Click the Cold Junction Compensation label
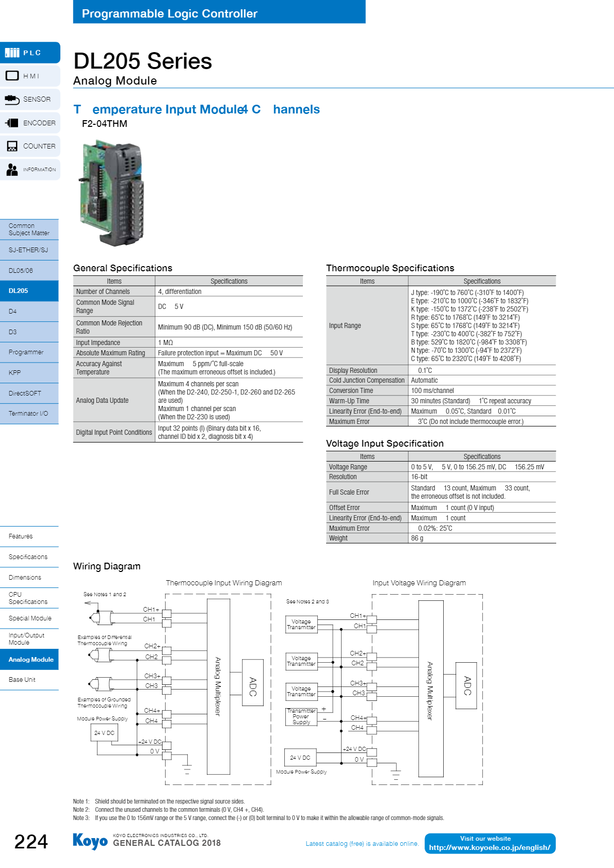 point(367,381)
